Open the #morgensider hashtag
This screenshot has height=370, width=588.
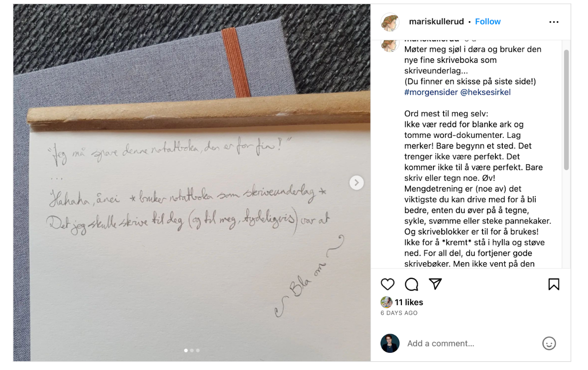[431, 92]
